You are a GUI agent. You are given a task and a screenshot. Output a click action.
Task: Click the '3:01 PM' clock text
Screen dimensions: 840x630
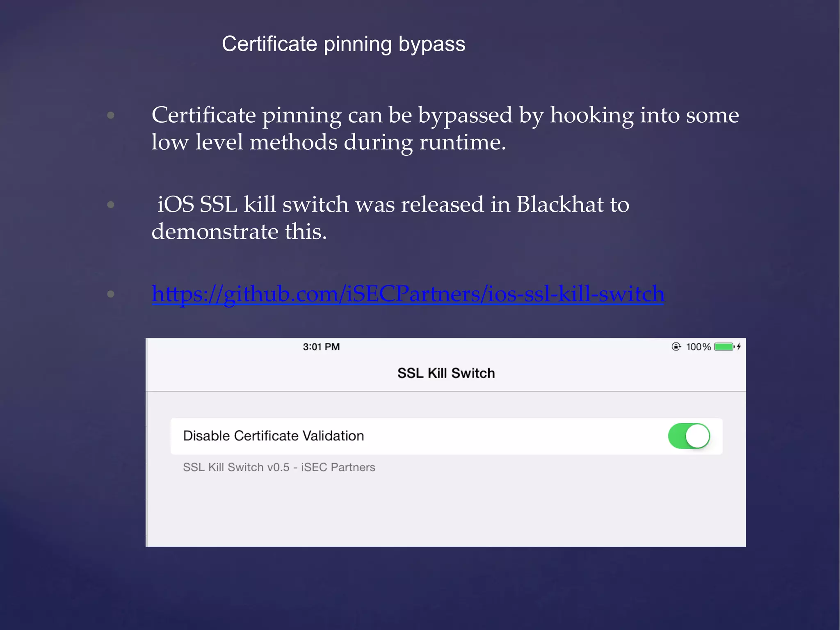321,347
